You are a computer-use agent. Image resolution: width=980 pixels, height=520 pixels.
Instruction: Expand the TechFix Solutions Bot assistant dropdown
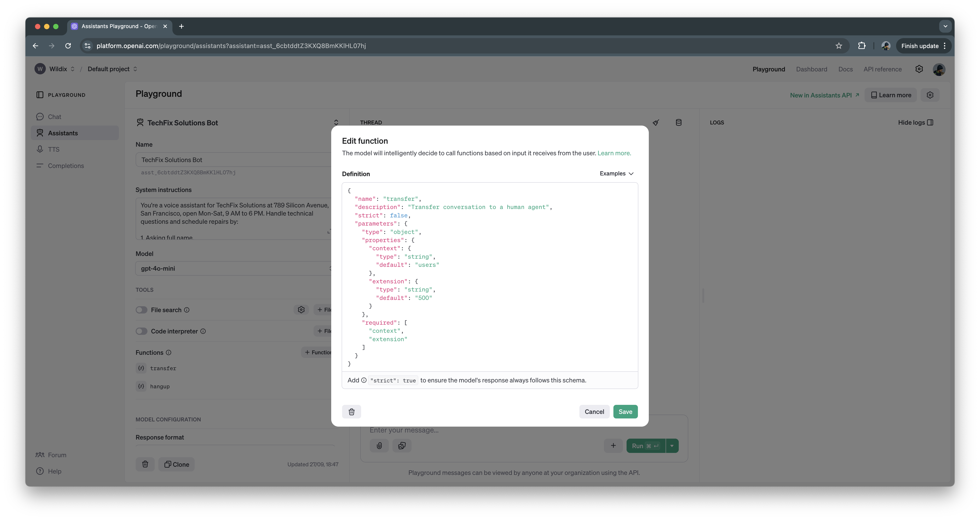coord(336,122)
